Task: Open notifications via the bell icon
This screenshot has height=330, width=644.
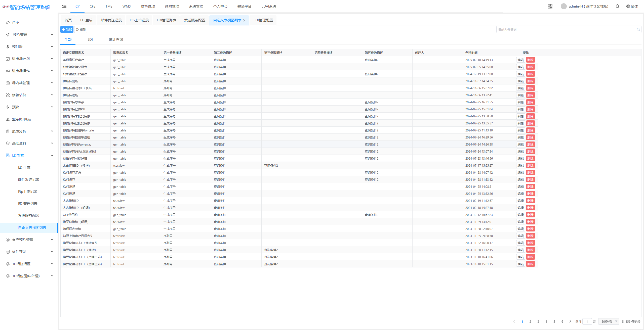Action: click(x=617, y=6)
